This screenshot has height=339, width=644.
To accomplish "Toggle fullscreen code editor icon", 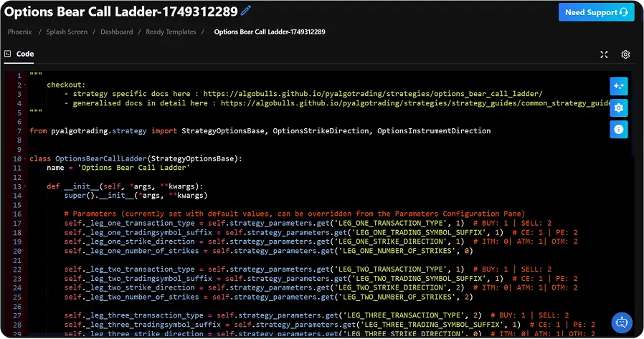I will click(x=604, y=54).
